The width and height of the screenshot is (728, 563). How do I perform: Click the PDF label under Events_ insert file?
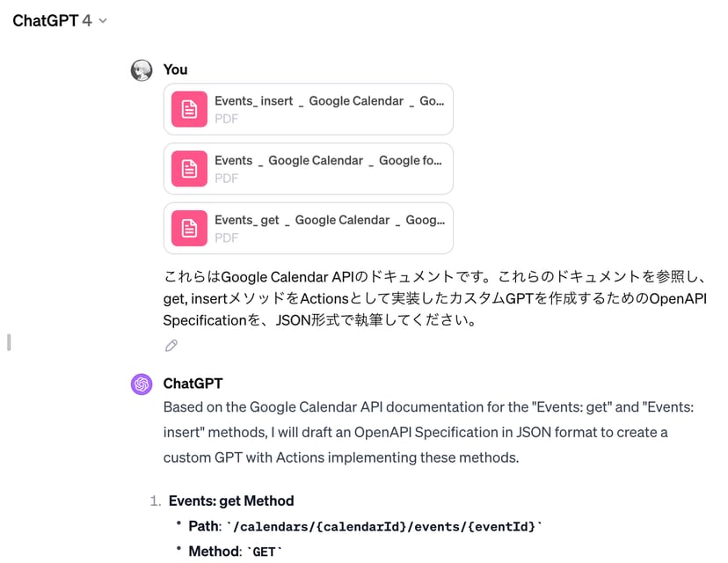click(x=226, y=118)
